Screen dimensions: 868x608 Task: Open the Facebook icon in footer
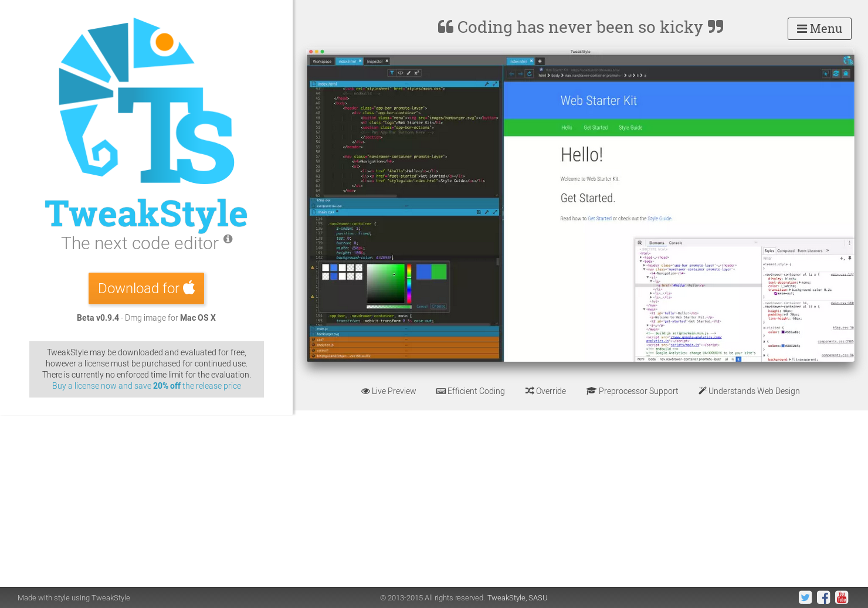coord(823,597)
